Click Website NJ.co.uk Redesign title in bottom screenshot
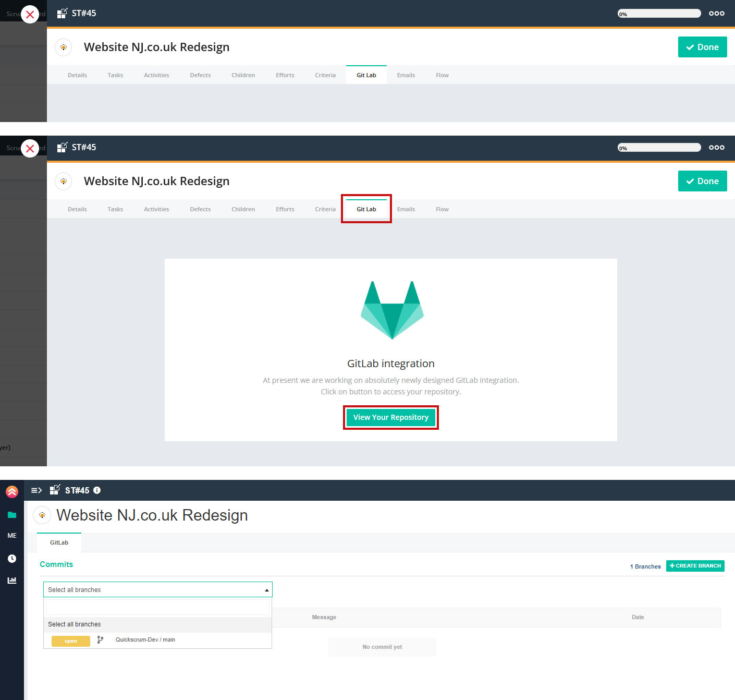Viewport: 735px width, 700px height. [152, 515]
